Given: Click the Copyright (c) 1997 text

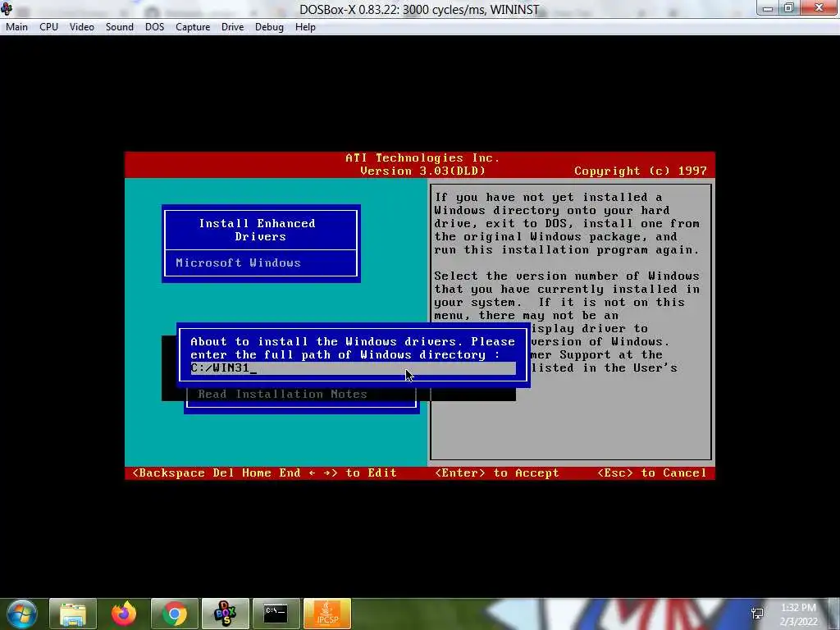Looking at the screenshot, I should 640,171.
